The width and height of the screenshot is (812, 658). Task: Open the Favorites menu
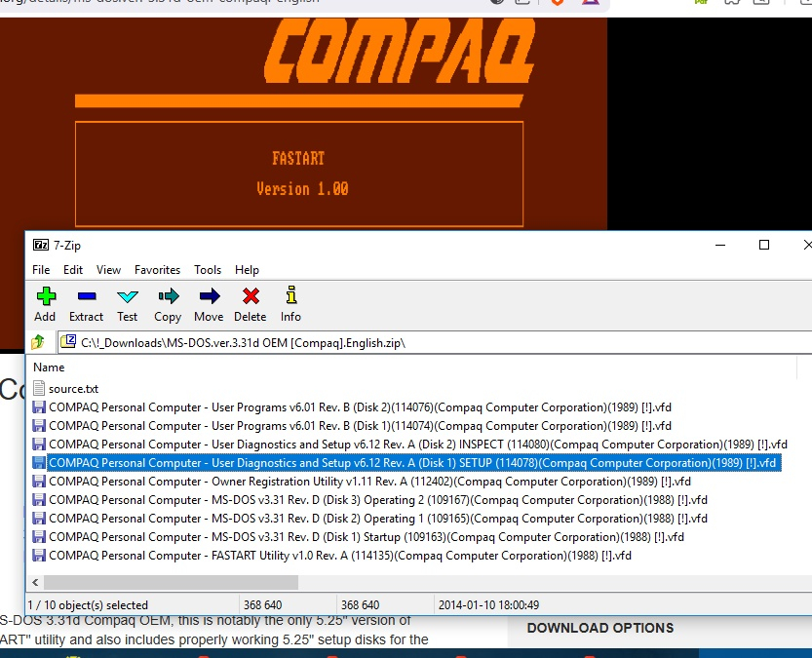pos(158,270)
